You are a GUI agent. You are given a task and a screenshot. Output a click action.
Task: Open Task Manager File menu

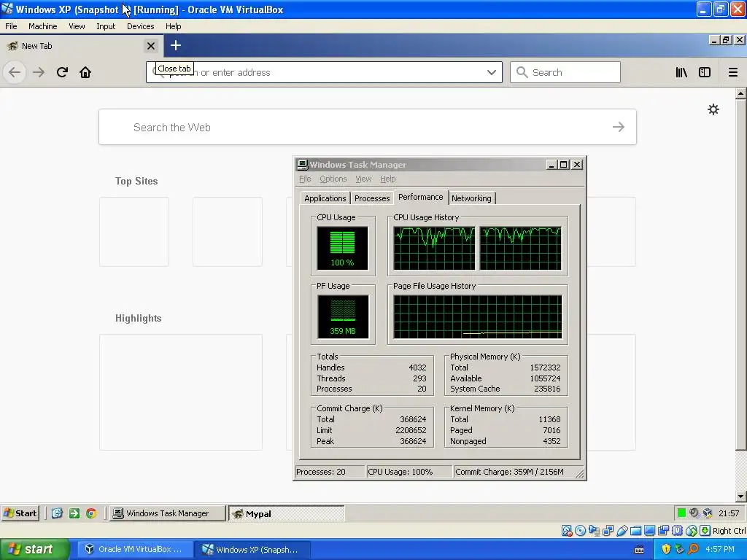tap(305, 179)
